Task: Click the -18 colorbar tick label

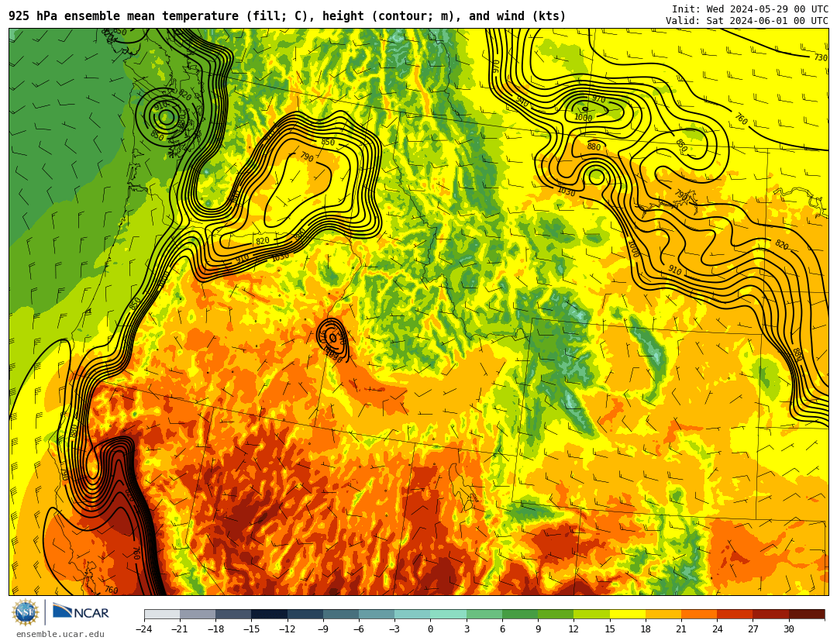Action: coord(215,629)
